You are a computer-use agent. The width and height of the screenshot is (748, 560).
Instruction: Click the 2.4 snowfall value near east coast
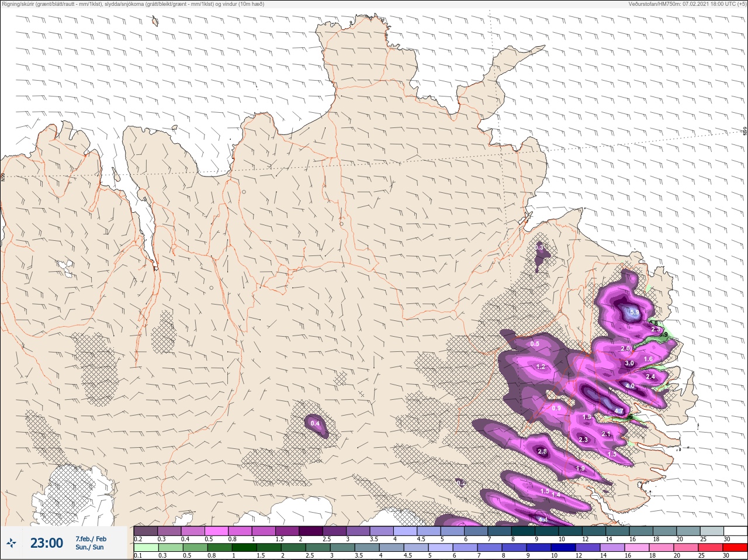click(650, 376)
